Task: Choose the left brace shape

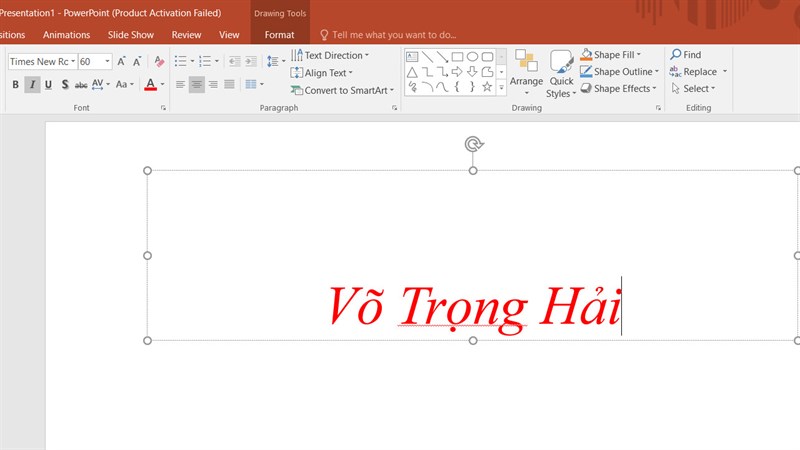Action: (x=458, y=87)
